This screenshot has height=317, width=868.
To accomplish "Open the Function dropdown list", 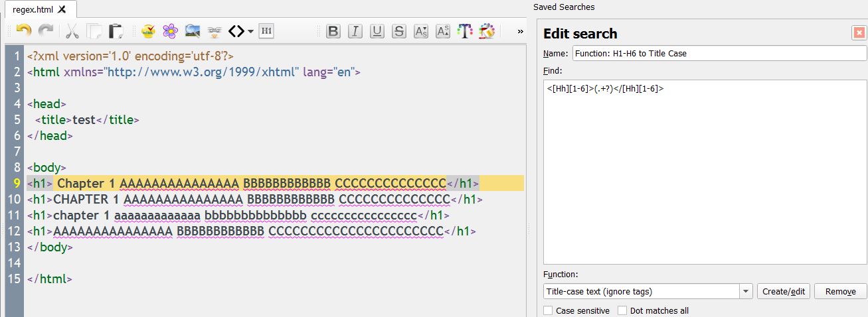I will pyautogui.click(x=746, y=291).
